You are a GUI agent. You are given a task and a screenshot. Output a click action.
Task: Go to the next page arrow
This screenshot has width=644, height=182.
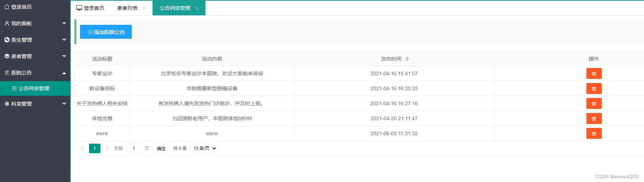[107, 148]
